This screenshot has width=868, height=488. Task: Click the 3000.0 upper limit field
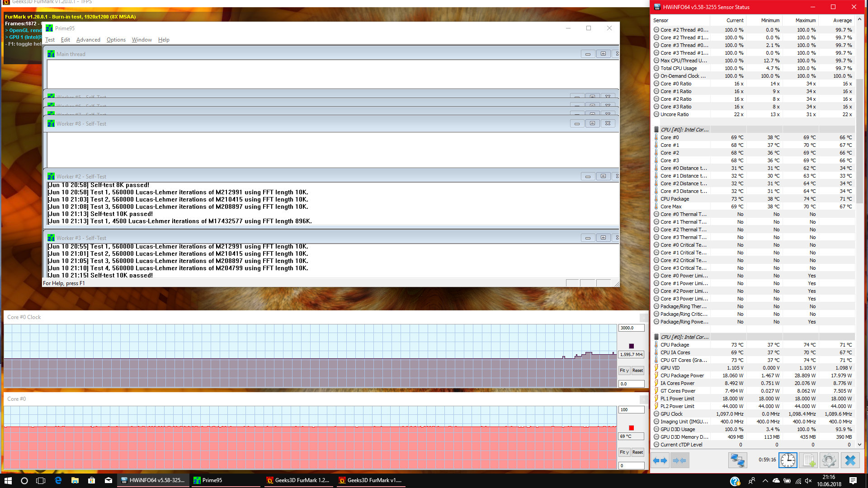tap(631, 328)
